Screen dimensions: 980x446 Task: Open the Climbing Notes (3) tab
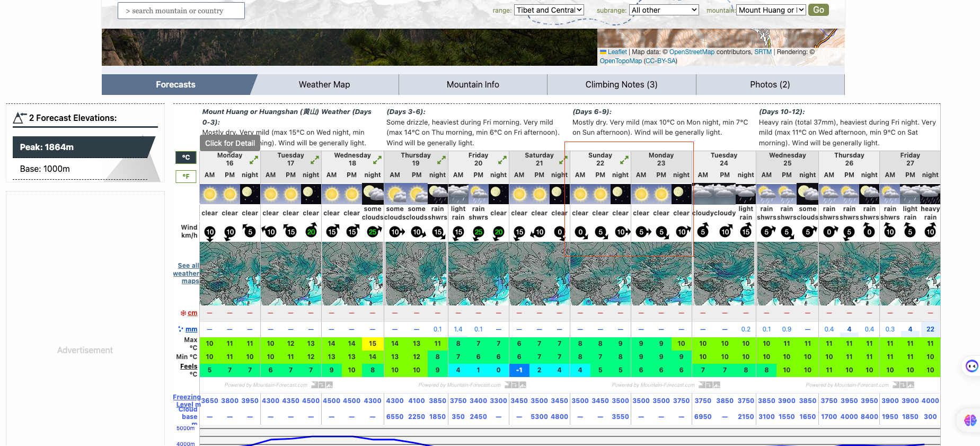pos(621,84)
